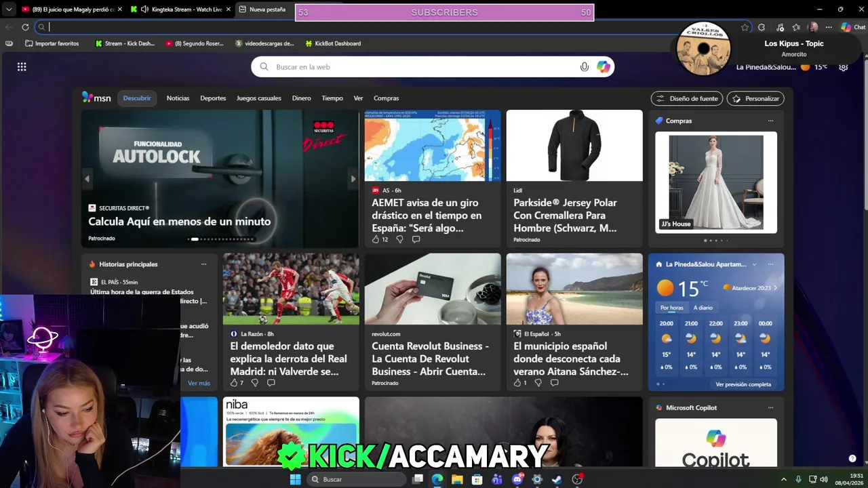The width and height of the screenshot is (868, 488).
Task: Open Steam from the taskbar
Action: pyautogui.click(x=557, y=479)
